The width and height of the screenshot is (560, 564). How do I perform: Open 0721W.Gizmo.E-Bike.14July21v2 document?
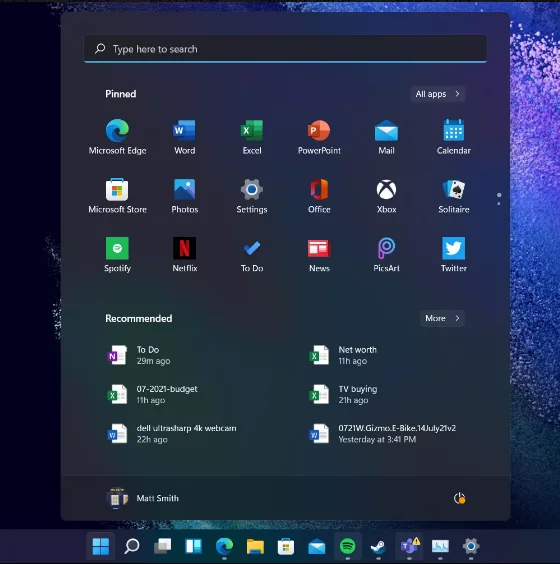[x=382, y=434]
